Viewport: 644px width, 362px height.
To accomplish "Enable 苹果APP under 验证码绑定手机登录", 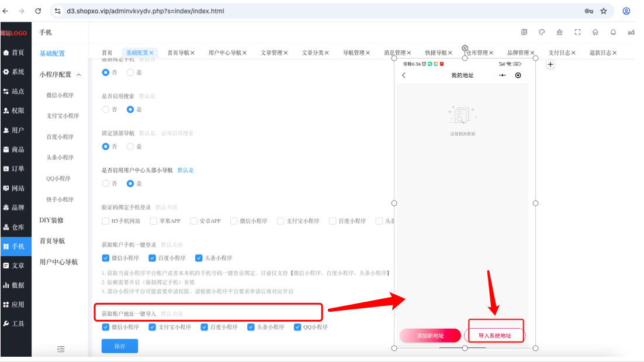I will pos(153,221).
